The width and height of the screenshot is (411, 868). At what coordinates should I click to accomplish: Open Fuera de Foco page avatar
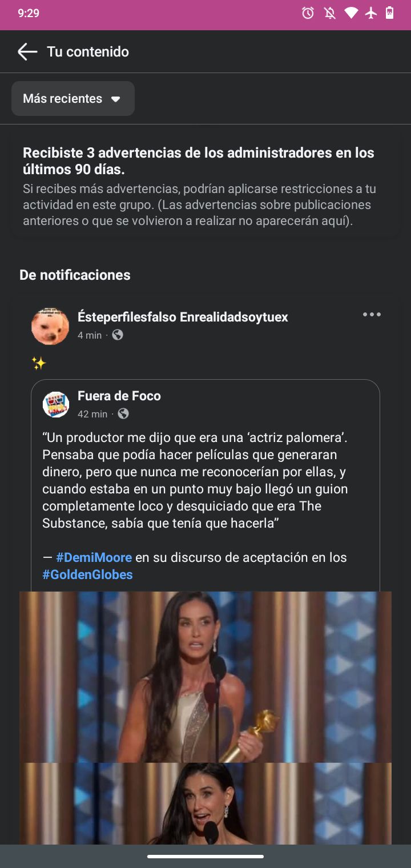[56, 404]
